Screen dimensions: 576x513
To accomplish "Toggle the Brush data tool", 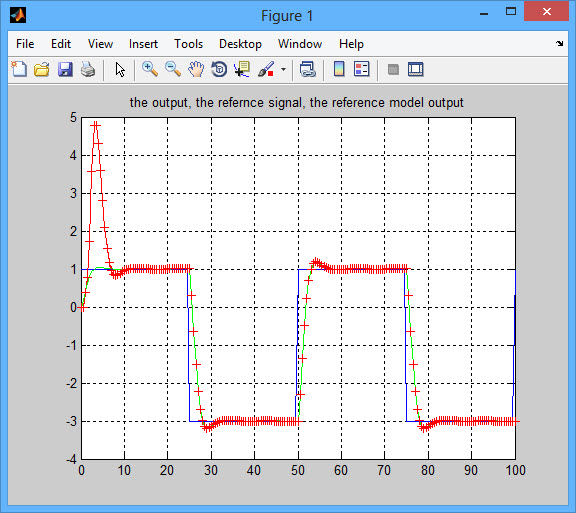I will tap(266, 69).
